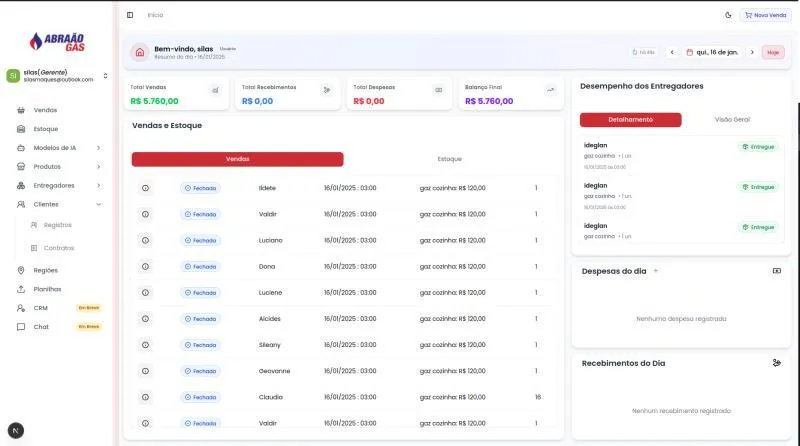This screenshot has height=446, width=800.
Task: Click the Nova Venda button
Action: [x=765, y=15]
